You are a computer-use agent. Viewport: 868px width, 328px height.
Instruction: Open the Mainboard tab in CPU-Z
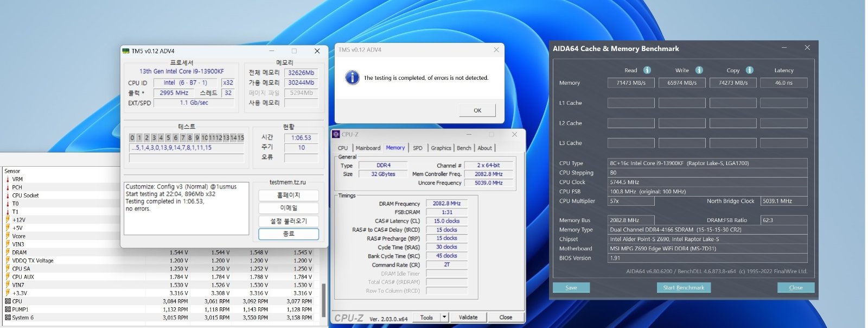pos(368,148)
